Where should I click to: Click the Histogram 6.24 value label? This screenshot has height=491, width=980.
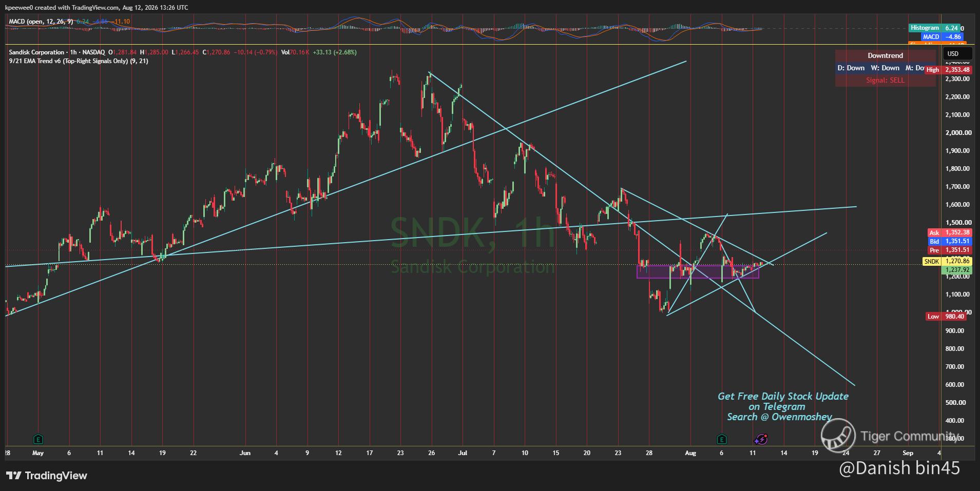pyautogui.click(x=935, y=28)
